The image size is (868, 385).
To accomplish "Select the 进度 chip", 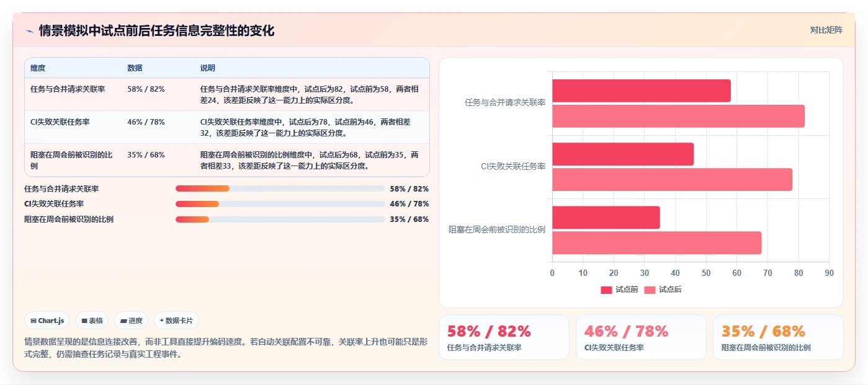I will [131, 321].
